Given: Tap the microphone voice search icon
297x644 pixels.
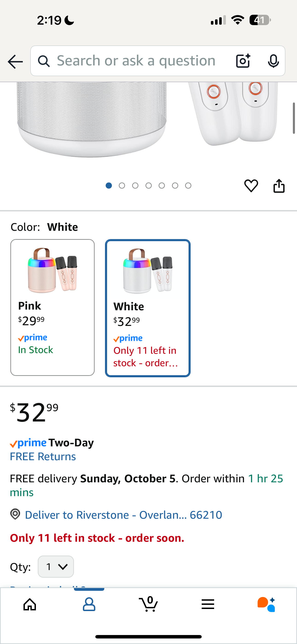Looking at the screenshot, I should [x=273, y=61].
